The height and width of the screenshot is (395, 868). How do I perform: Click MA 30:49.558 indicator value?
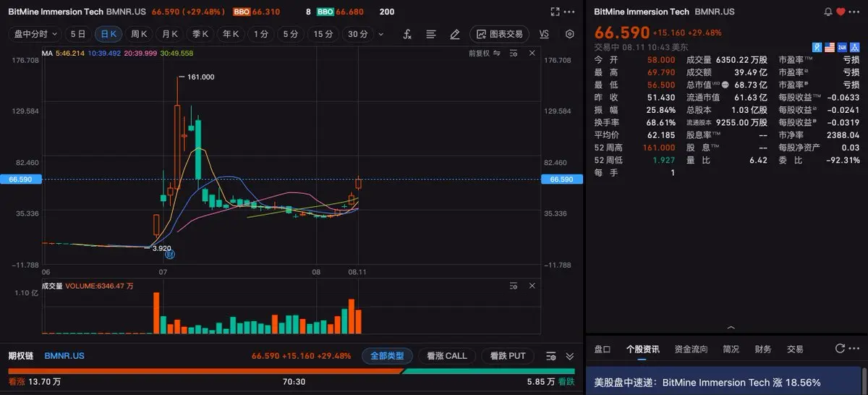tap(176, 54)
